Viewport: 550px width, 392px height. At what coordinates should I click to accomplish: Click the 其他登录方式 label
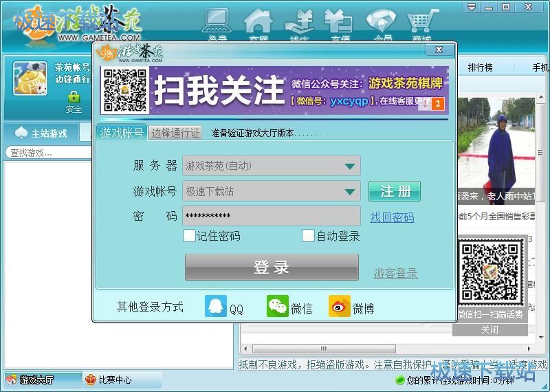150,307
